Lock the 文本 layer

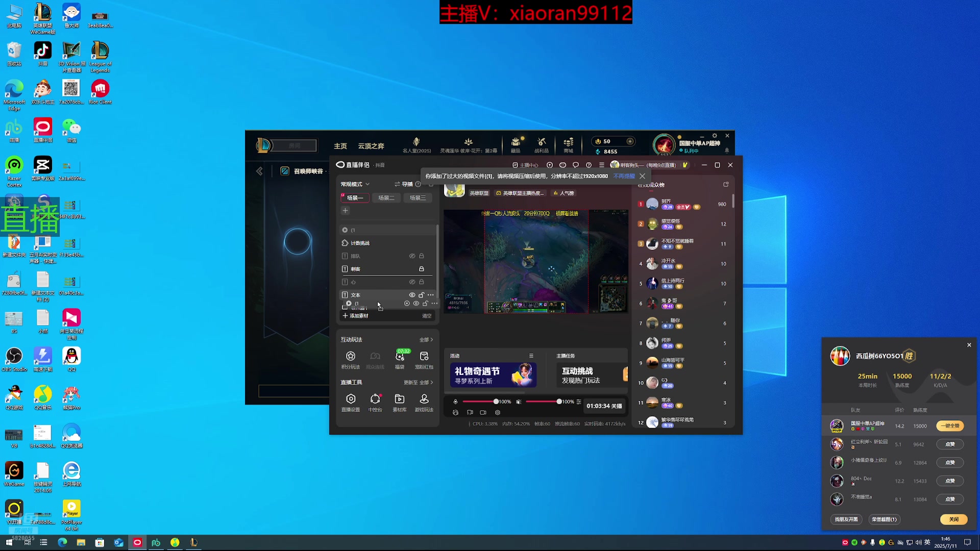click(422, 295)
